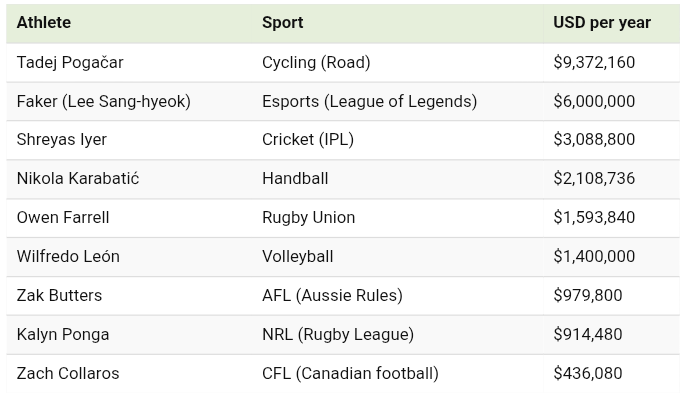This screenshot has width=685, height=397.
Task: Click the Sport column header
Action: (283, 23)
